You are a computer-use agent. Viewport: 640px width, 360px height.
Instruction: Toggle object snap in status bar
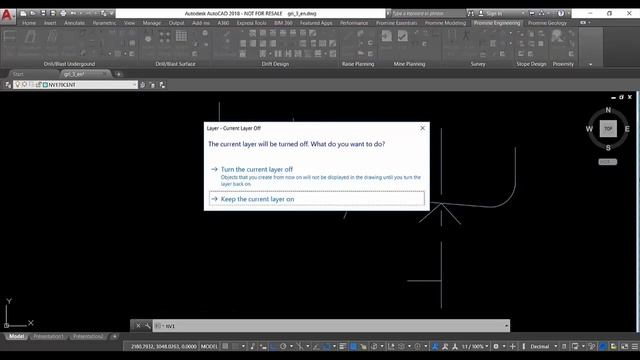coord(327,347)
